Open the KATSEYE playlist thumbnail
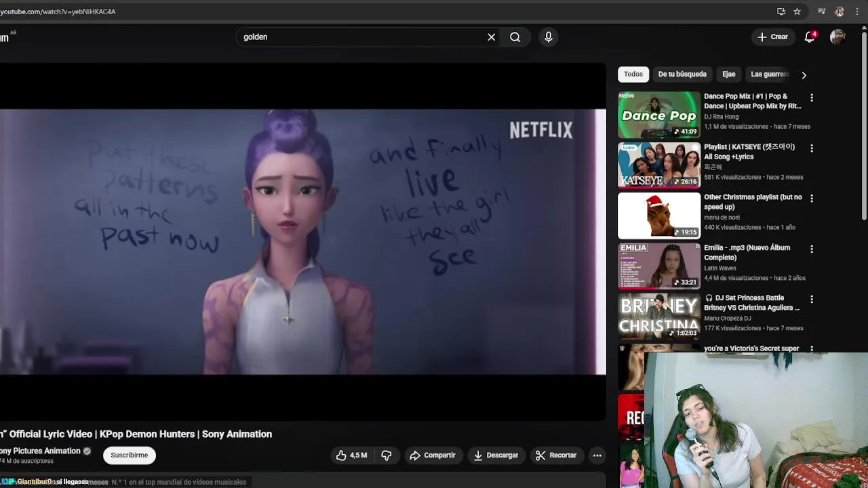This screenshot has height=488, width=868. (659, 165)
